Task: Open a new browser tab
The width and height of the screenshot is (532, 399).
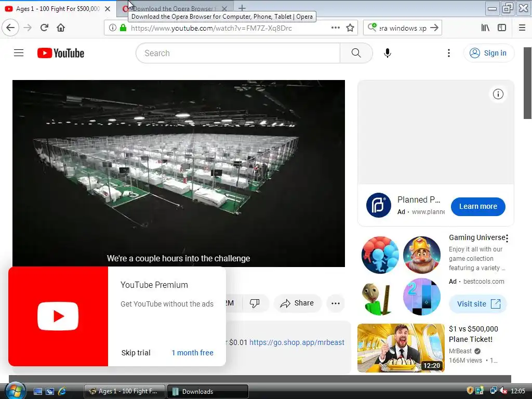Action: (x=242, y=8)
